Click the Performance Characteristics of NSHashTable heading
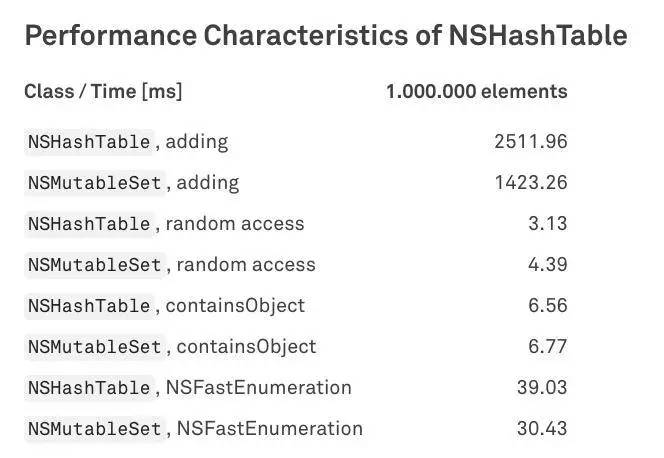This screenshot has height=458, width=664. coord(326,36)
